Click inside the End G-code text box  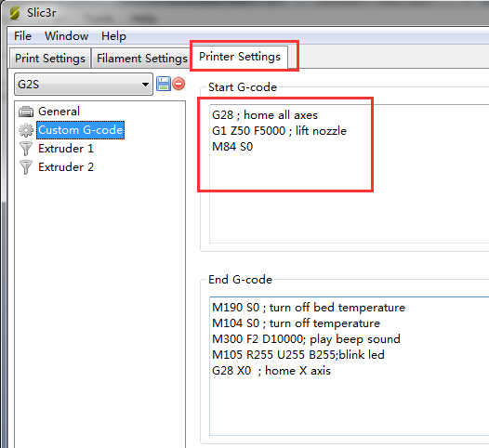[x=350, y=366]
